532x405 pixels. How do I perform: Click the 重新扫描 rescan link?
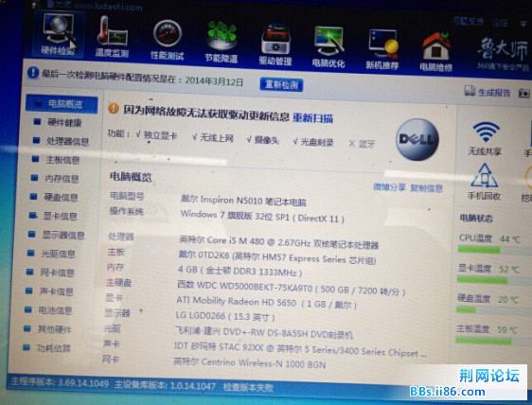pyautogui.click(x=312, y=118)
